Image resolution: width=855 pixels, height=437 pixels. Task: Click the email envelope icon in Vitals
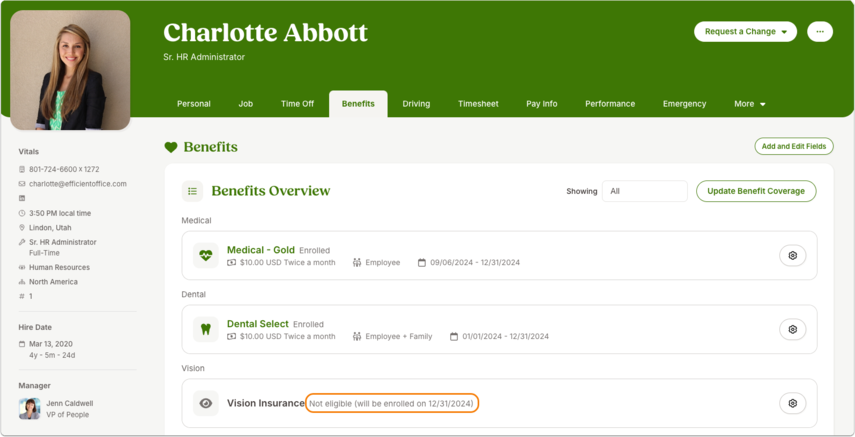22,184
